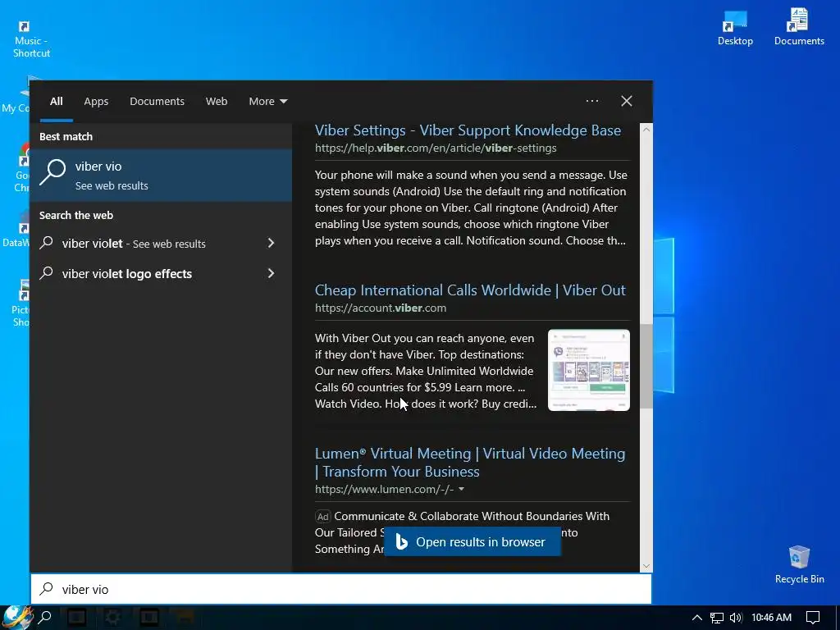Switch to the Web tab
The width and height of the screenshot is (840, 630).
217,101
